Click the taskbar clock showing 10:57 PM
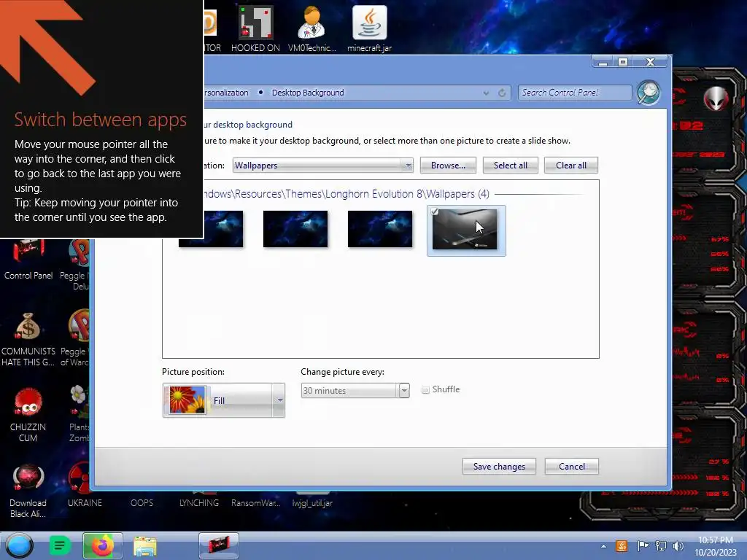The image size is (747, 560). coord(715,545)
